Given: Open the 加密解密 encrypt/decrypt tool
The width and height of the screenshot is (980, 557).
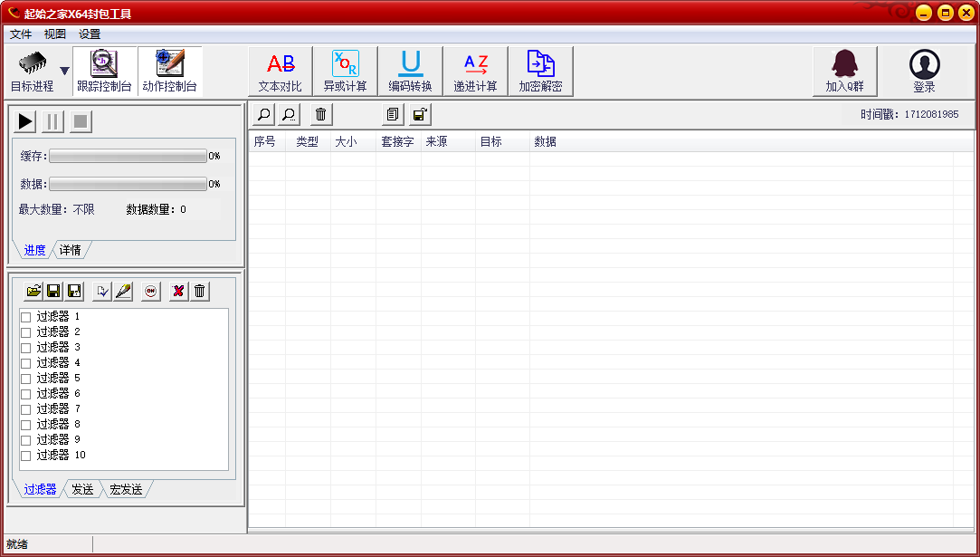Looking at the screenshot, I should (540, 72).
